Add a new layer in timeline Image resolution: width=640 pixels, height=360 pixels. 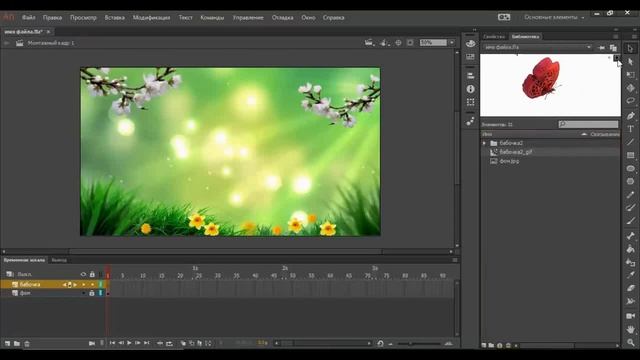point(7,344)
